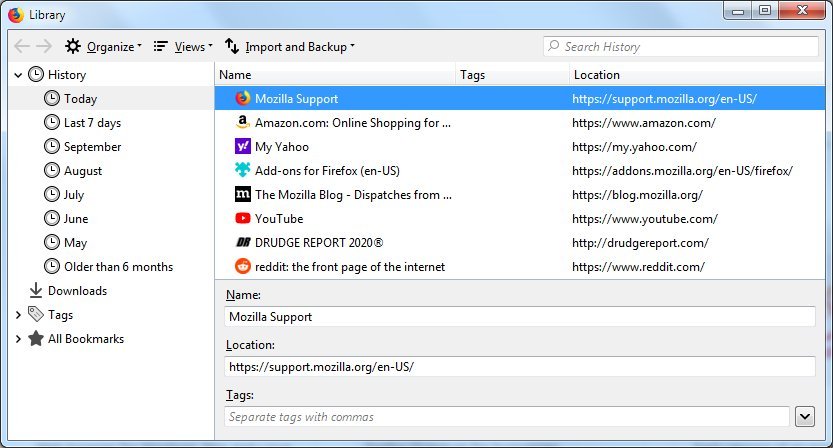Click the Back arrow in toolbar
Screen dimensions: 833x448
(22, 46)
